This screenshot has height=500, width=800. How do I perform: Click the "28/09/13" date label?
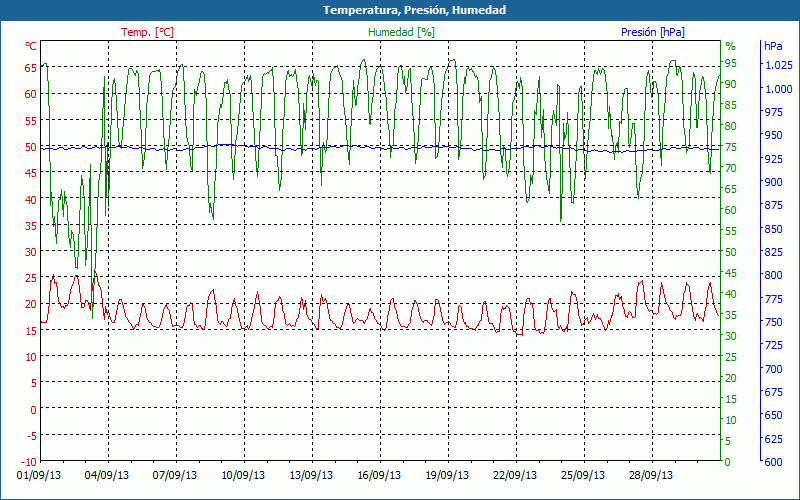pyautogui.click(x=651, y=475)
